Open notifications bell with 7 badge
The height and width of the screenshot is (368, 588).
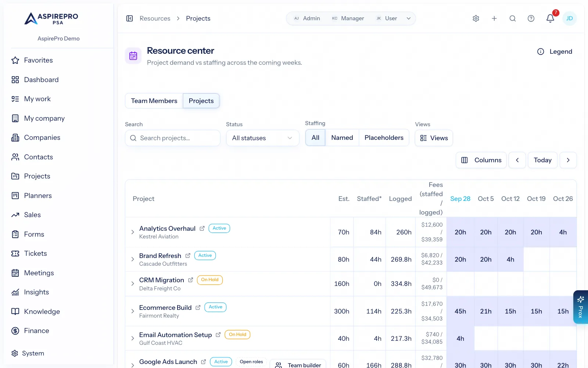point(550,18)
